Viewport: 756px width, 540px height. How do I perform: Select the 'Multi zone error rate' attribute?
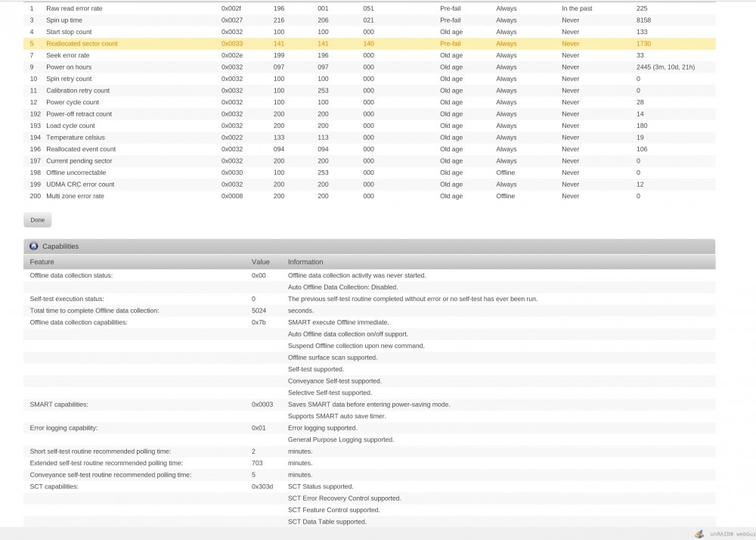coord(75,196)
